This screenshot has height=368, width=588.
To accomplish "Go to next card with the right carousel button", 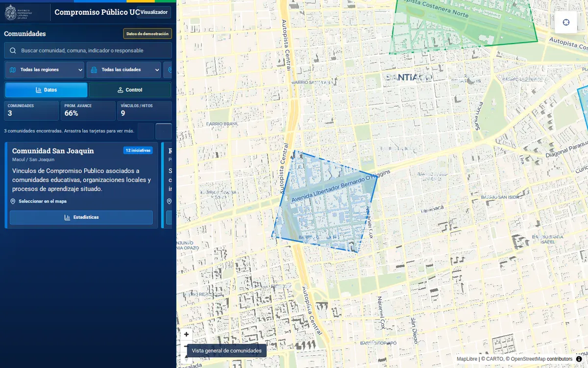I will click(x=164, y=131).
